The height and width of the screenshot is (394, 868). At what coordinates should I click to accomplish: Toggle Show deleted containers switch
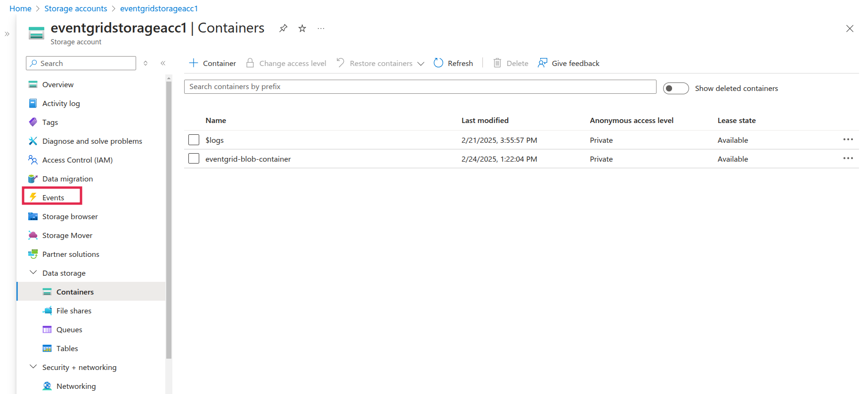coord(675,88)
